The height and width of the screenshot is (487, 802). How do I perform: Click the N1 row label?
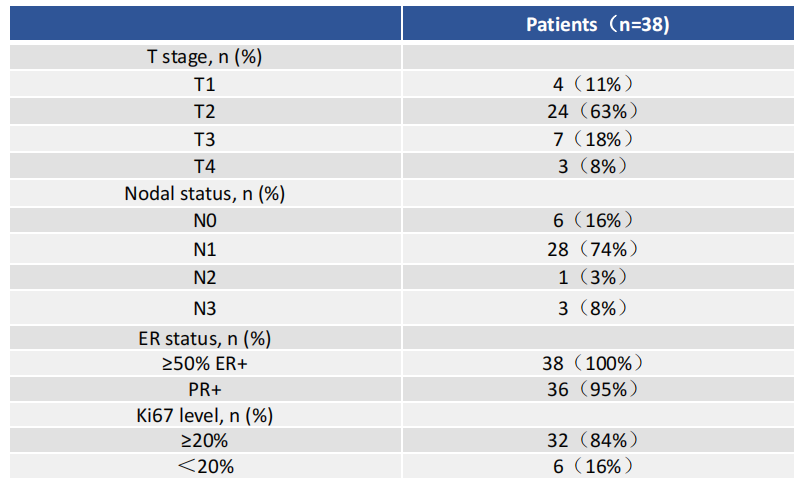(x=204, y=248)
